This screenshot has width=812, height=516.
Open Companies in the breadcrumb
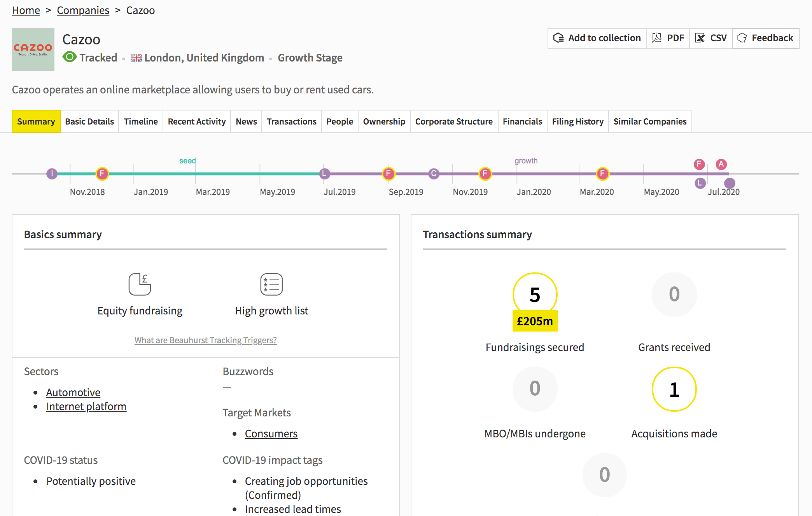tap(83, 10)
